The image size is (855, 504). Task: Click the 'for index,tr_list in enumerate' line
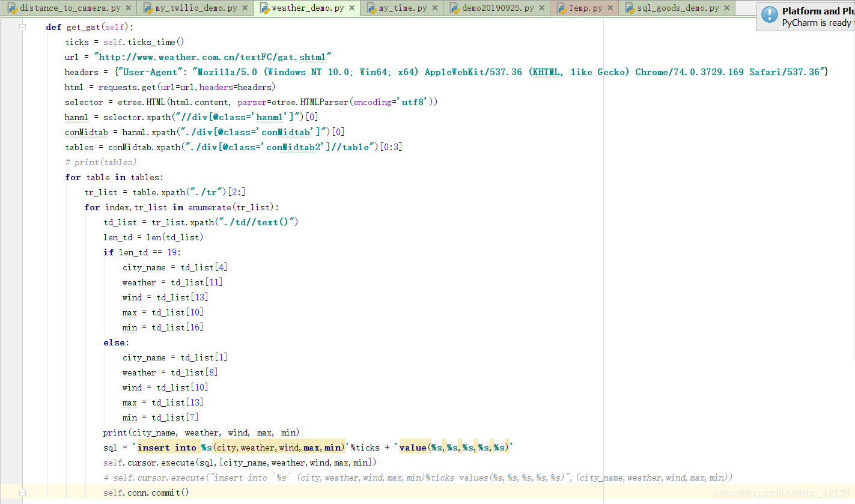coord(181,207)
